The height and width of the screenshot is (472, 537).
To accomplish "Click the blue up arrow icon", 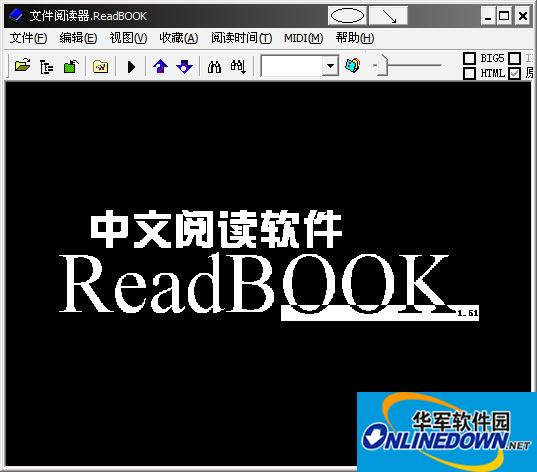I will pyautogui.click(x=160, y=66).
